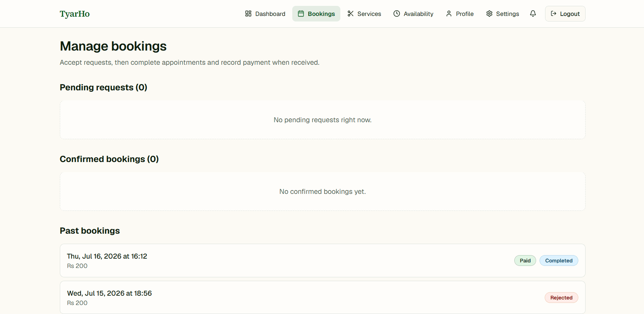
Task: Click the notifications bell icon
Action: click(533, 14)
